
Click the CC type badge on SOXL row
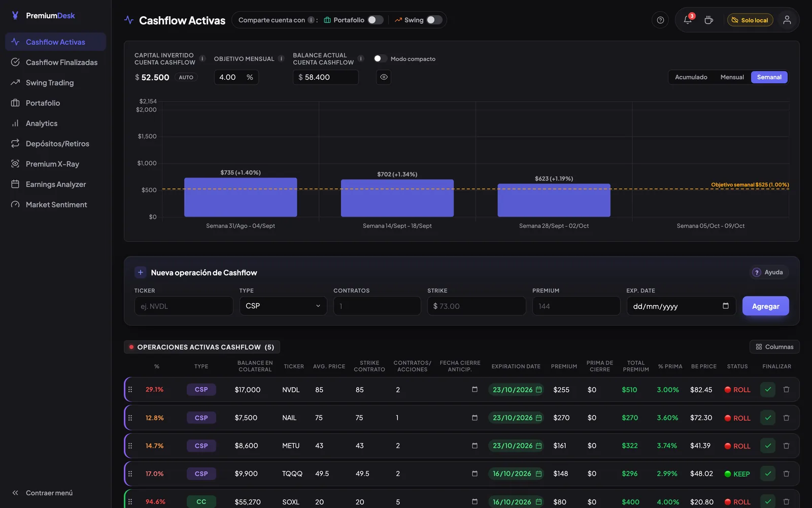coord(201,501)
